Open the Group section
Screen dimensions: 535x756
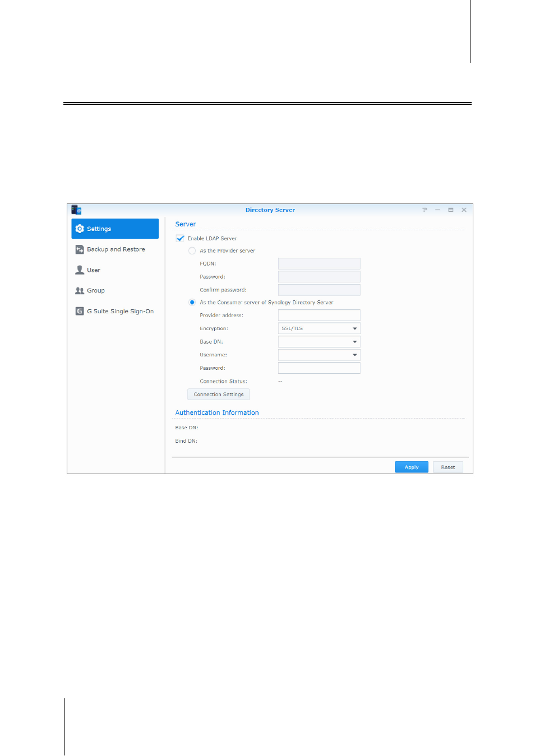[x=115, y=290]
